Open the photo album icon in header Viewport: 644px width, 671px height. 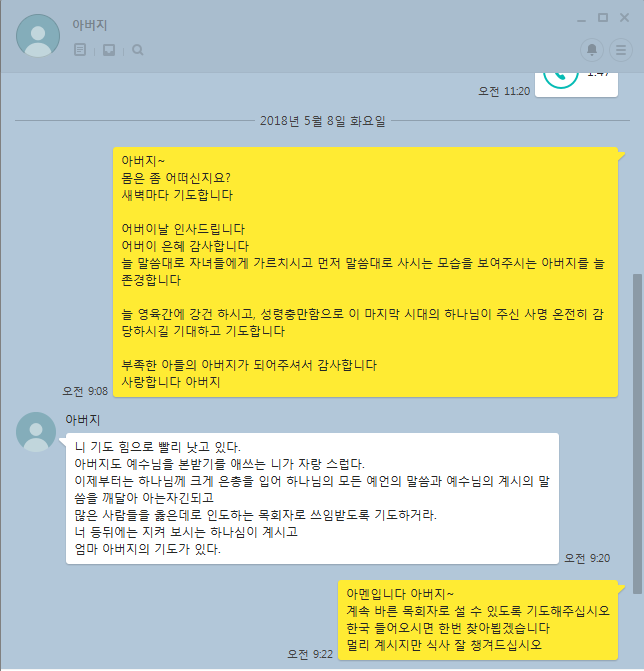pyautogui.click(x=109, y=50)
